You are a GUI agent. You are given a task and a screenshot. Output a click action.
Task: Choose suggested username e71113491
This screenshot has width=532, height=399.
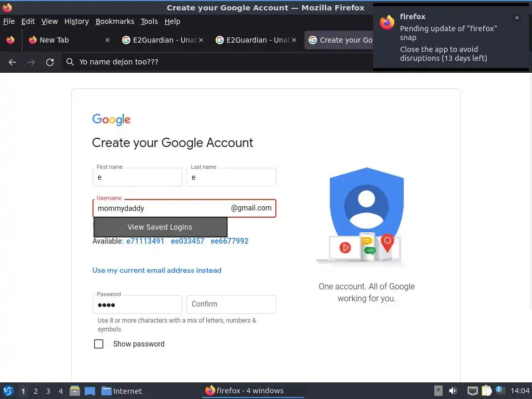[x=145, y=241]
